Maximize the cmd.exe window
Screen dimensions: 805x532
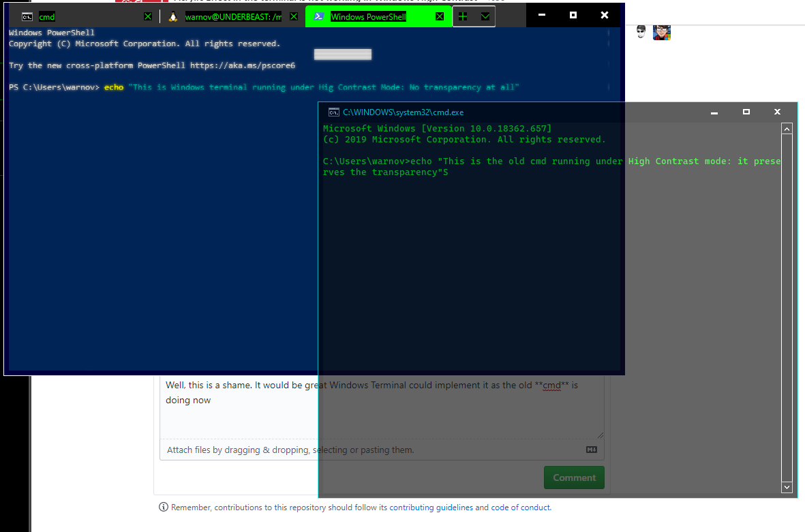click(x=746, y=112)
